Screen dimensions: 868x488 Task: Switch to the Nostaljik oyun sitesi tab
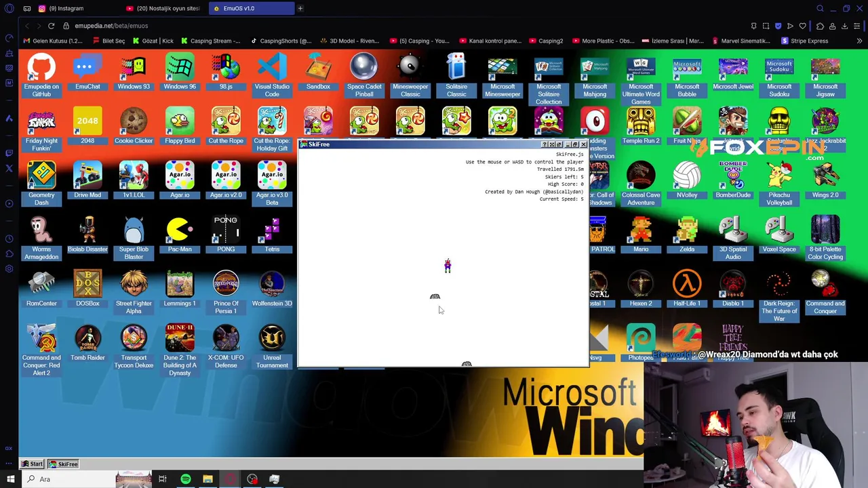[x=163, y=8]
